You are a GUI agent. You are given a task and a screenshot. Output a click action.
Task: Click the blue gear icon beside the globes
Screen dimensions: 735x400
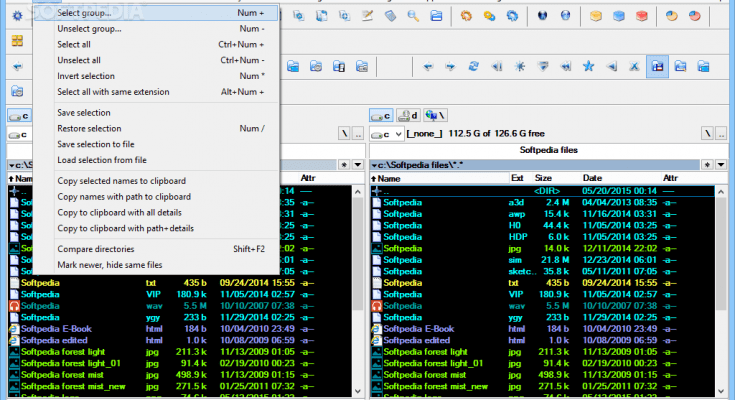512,16
